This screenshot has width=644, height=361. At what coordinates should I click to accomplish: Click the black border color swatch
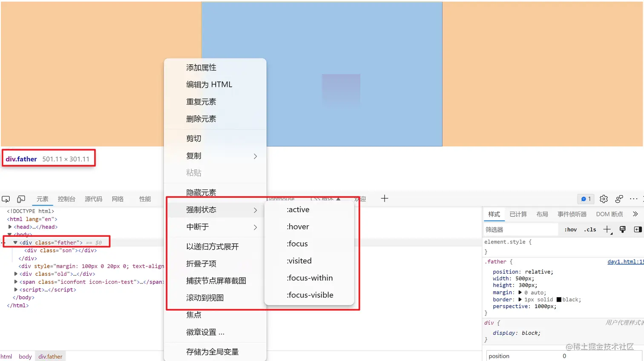tap(559, 300)
